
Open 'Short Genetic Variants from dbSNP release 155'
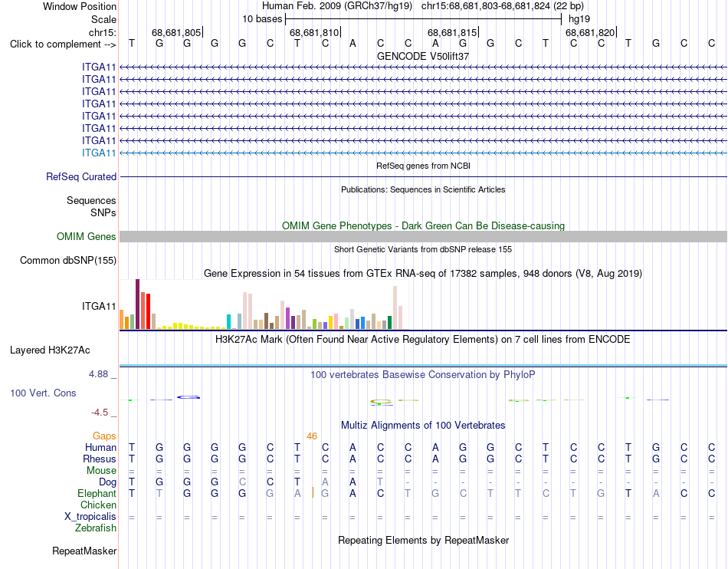coord(423,249)
